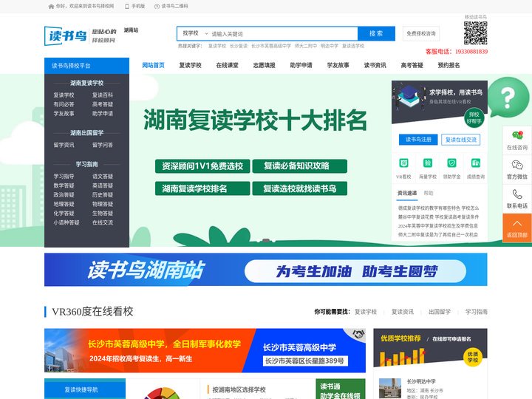
Task: Open 有问必答 in the dark sidebar
Action: (64, 104)
